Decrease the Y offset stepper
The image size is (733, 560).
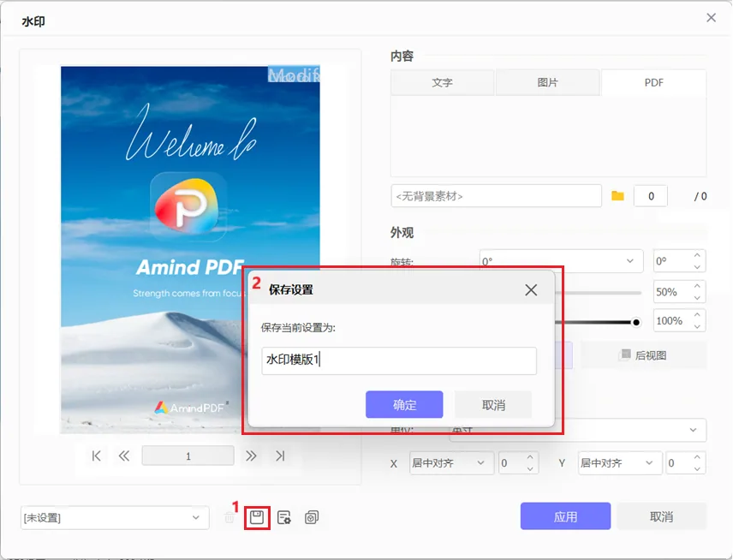[697, 469]
